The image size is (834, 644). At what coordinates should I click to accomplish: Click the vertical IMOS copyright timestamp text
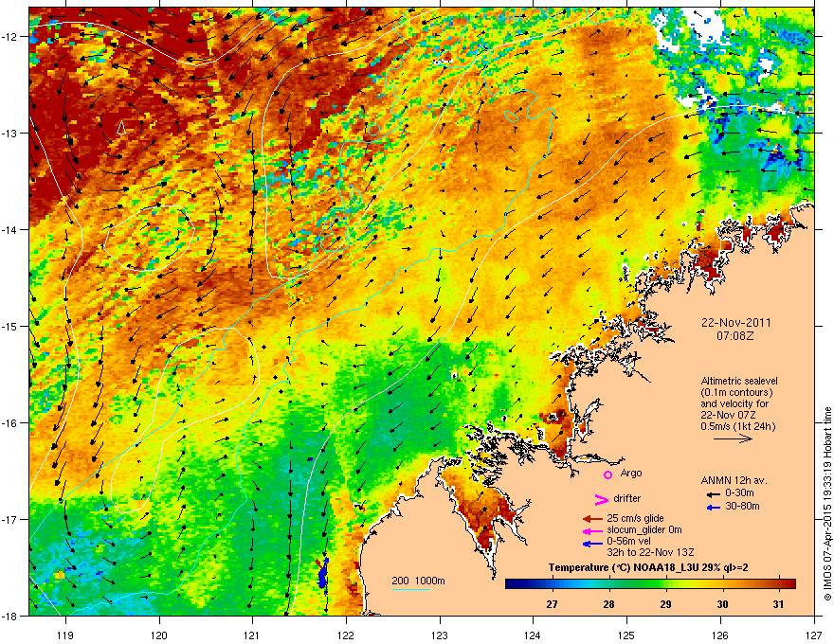(827, 504)
